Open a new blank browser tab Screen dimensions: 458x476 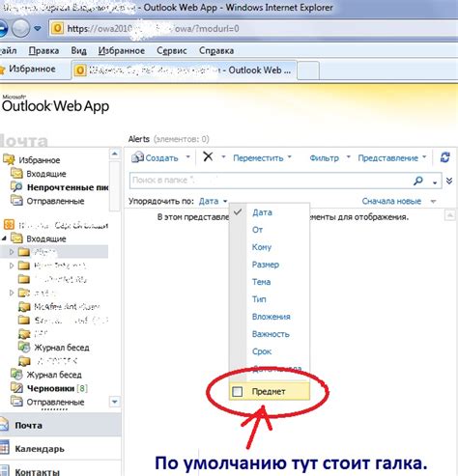click(x=308, y=70)
